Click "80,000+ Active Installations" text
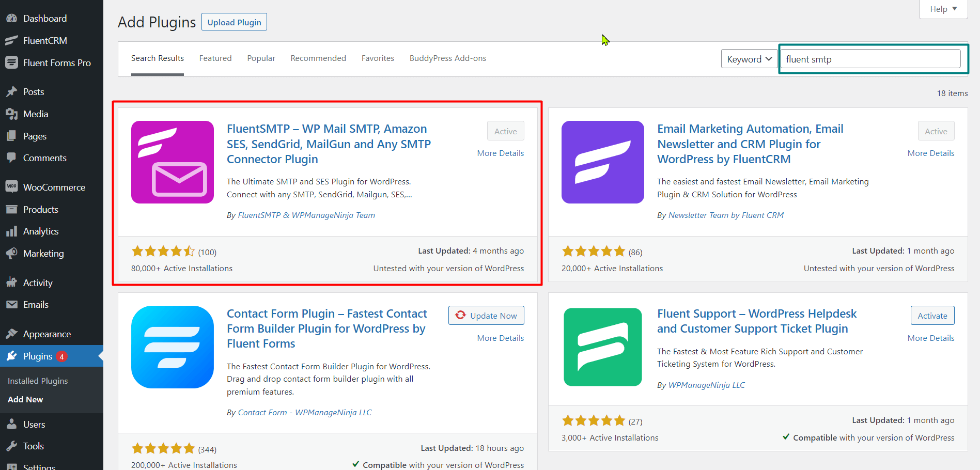980x470 pixels. coord(182,269)
